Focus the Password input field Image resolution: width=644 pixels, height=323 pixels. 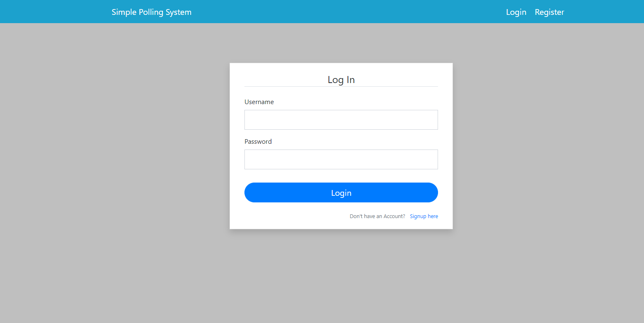pos(341,159)
